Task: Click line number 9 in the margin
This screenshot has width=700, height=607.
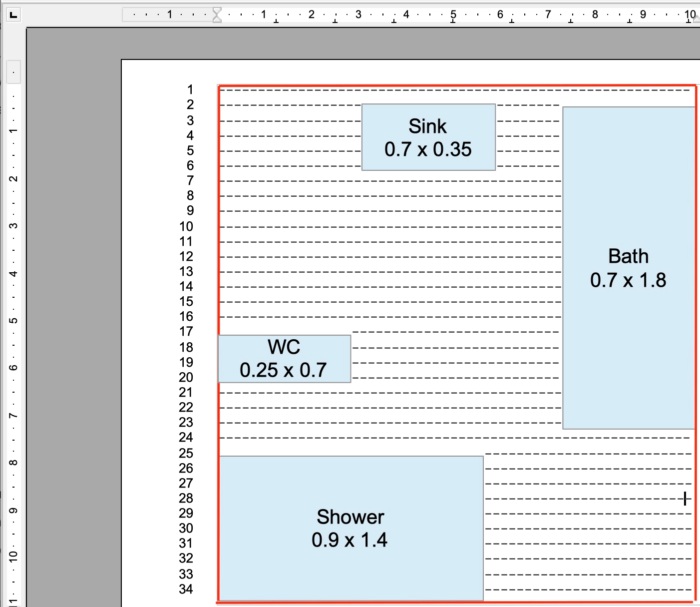Action: pyautogui.click(x=190, y=210)
